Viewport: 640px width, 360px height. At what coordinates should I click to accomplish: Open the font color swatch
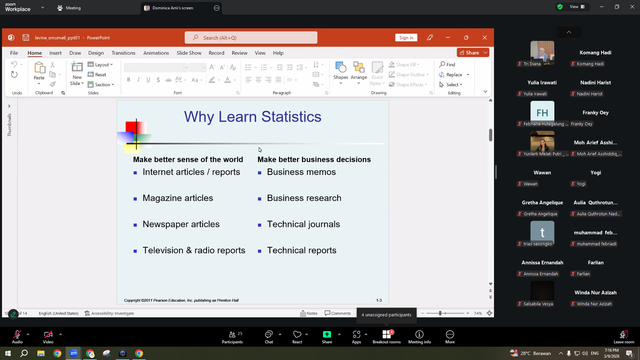tap(227, 80)
